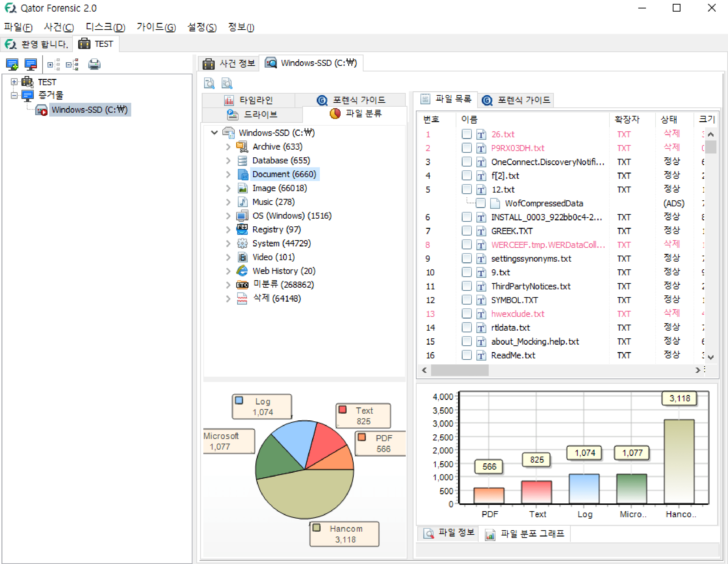Screen dimensions: 728x564
Task: Select the Video category icon
Action: point(242,257)
